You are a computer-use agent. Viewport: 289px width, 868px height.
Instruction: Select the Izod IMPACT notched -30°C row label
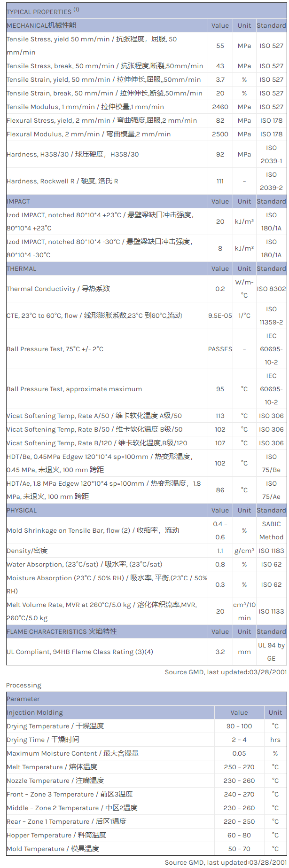tap(99, 248)
